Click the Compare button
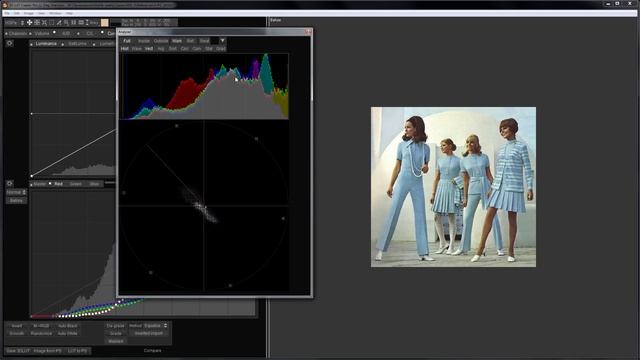This screenshot has height=360, width=640. coord(152,351)
